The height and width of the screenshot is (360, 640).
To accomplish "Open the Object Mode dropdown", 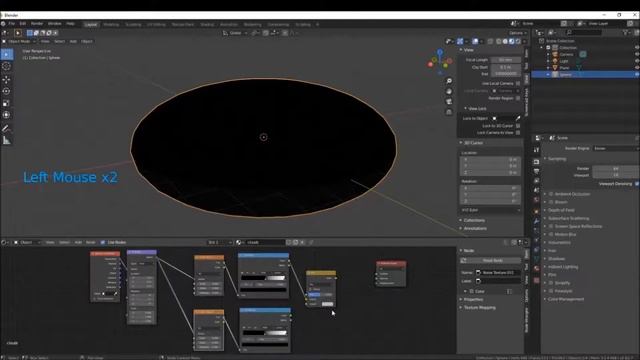I will tap(19, 41).
